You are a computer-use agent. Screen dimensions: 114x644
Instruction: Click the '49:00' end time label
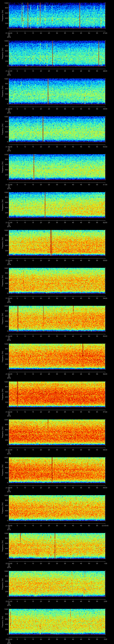pos(105,109)
